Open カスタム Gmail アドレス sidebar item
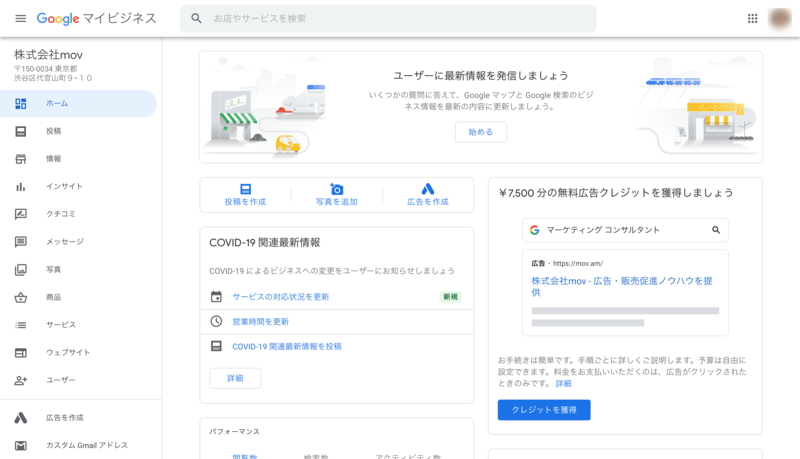This screenshot has width=800, height=459. tap(78, 446)
